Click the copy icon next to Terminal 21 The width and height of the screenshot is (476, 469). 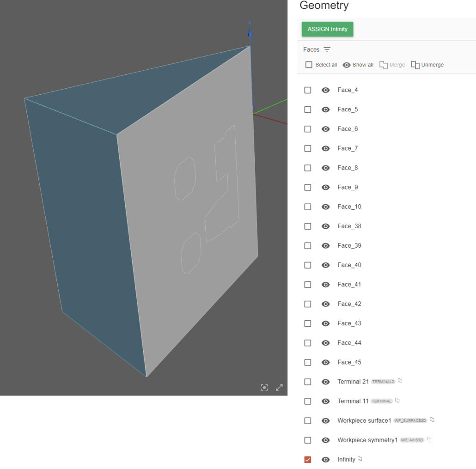(400, 381)
